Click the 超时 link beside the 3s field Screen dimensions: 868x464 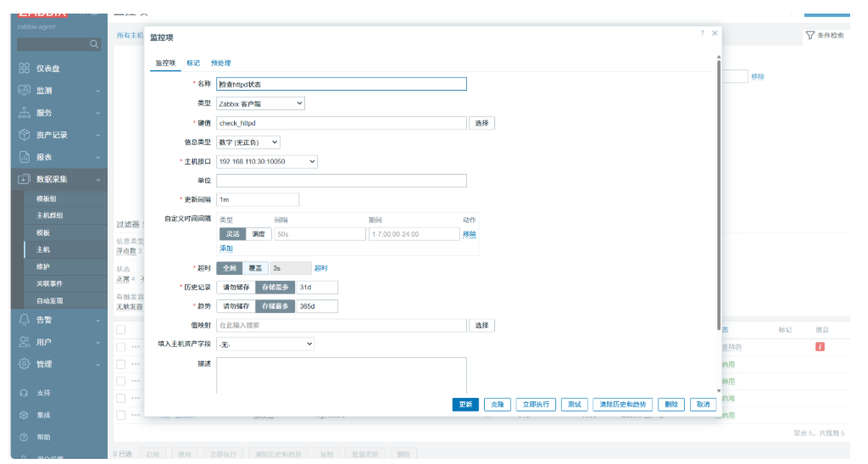click(x=321, y=268)
